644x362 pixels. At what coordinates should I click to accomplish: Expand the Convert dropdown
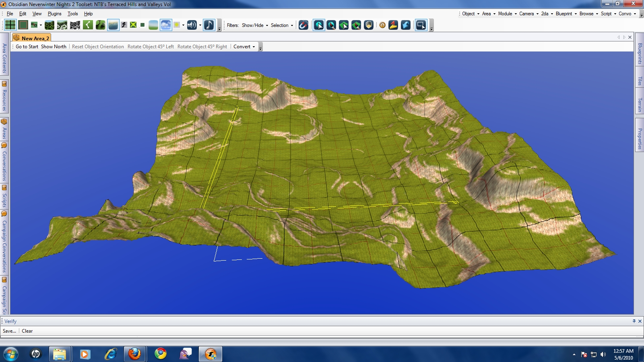coord(244,47)
